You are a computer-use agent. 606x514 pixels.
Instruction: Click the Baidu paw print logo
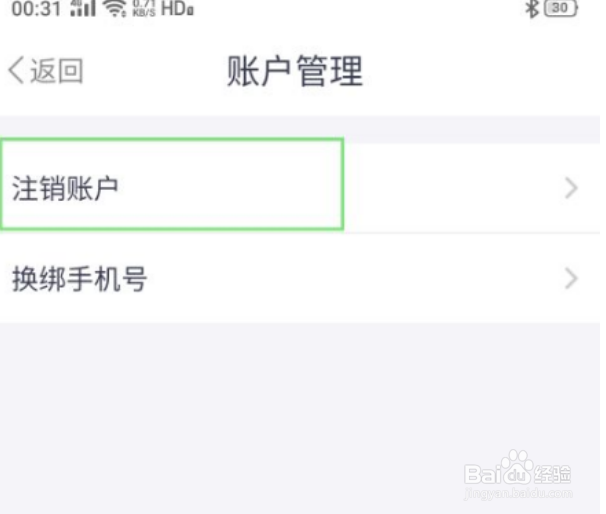click(517, 467)
